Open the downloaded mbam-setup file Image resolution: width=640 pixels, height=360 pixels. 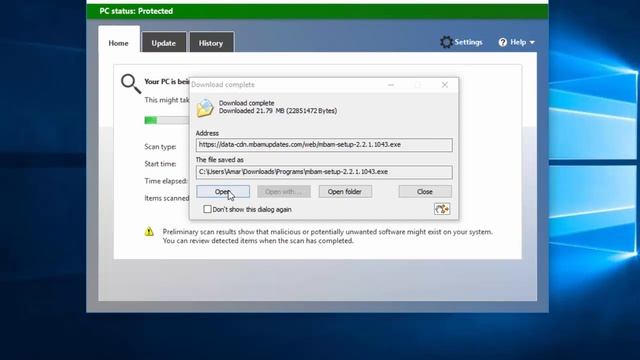pyautogui.click(x=223, y=191)
